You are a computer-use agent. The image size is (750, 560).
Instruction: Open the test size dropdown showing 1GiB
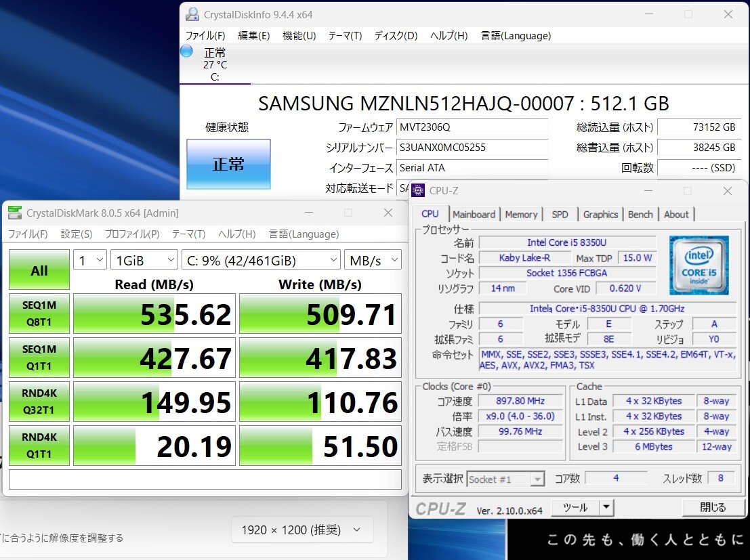click(x=144, y=260)
